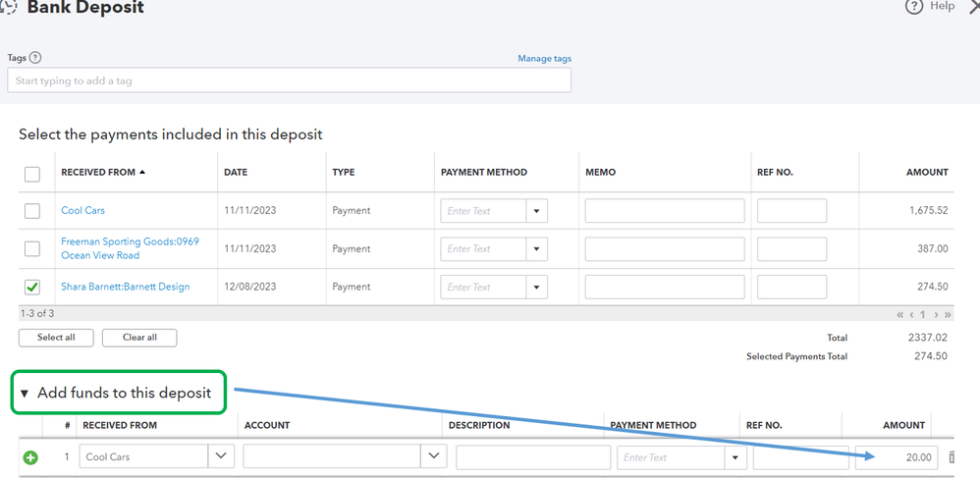Click the Description field in line 1
The image size is (980, 478).
point(533,457)
